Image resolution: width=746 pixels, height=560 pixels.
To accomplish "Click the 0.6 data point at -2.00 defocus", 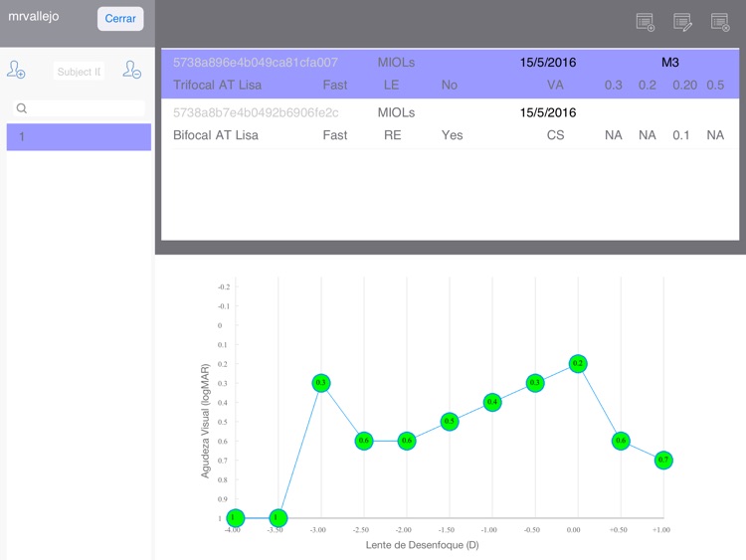I will [406, 441].
